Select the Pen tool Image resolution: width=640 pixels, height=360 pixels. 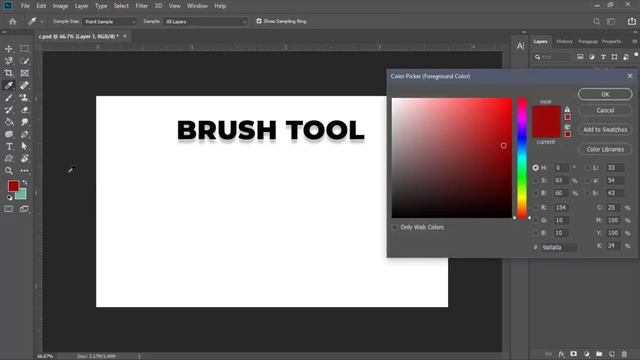point(24,134)
